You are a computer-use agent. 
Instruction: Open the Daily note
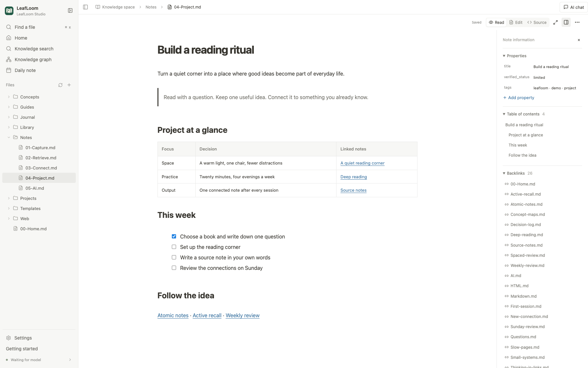point(39,70)
